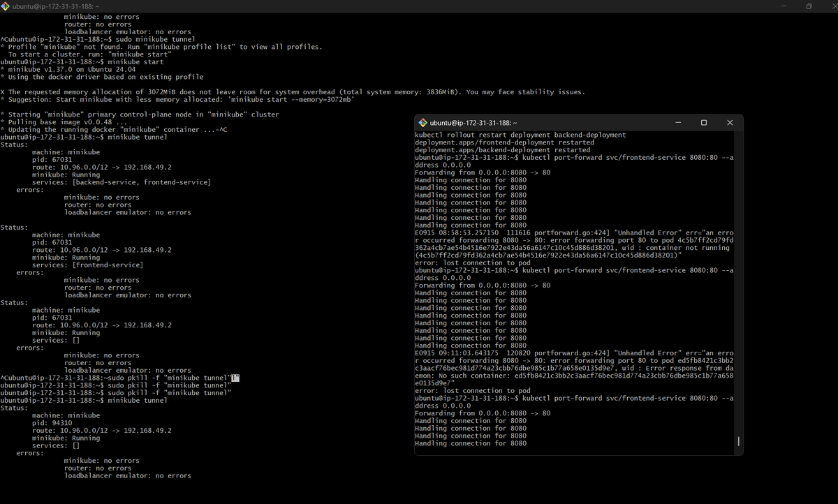Click the 'Pulling base image v0.0.48' line
Screen dimensions: 838x504
tap(64, 122)
